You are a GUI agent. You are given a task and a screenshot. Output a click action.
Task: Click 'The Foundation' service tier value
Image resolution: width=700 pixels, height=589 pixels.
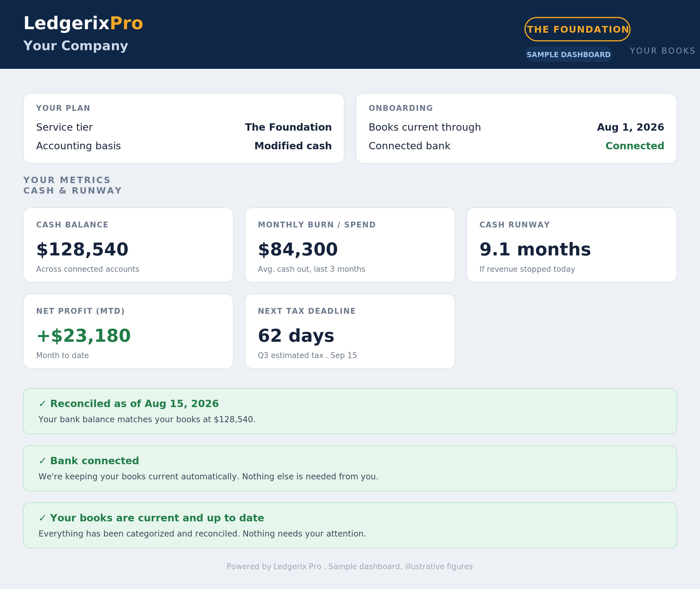[x=288, y=127]
